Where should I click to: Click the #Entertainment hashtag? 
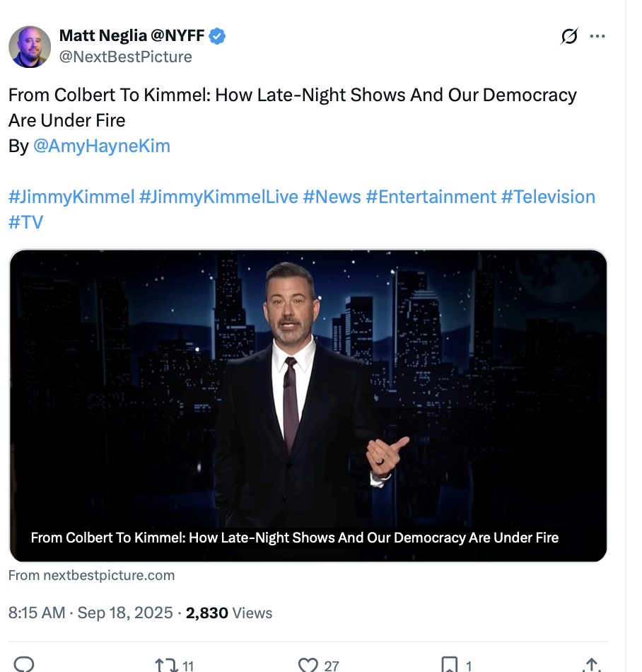tap(431, 197)
